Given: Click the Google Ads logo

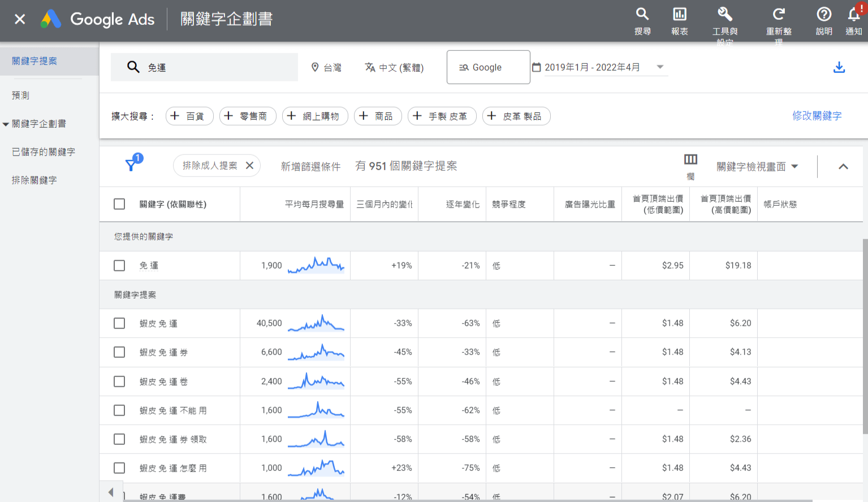Looking at the screenshot, I should [x=98, y=19].
